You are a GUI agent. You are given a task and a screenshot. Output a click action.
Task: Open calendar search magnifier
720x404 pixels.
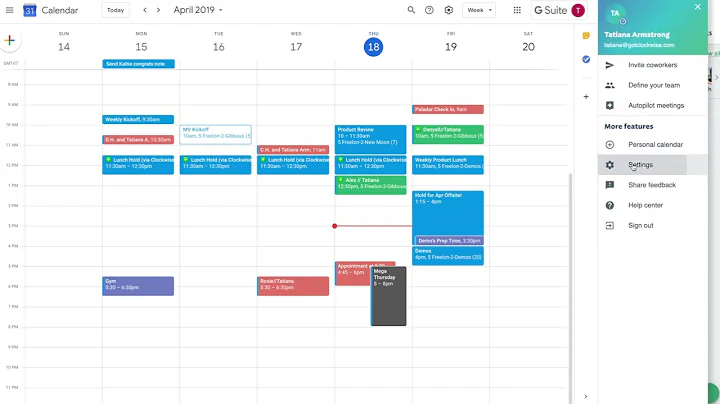(411, 10)
